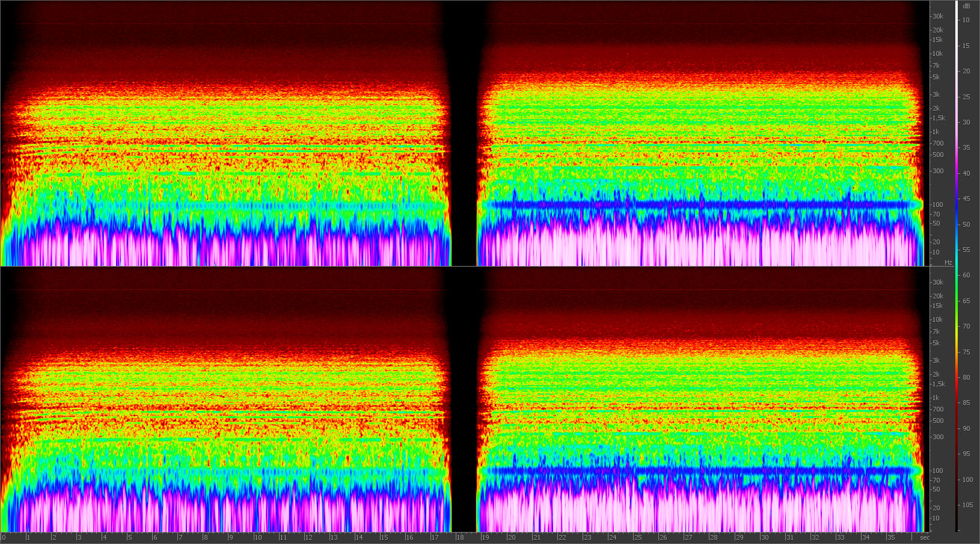Click the 0-second start of the time ruler
The height and width of the screenshot is (544, 980).
tap(4, 537)
